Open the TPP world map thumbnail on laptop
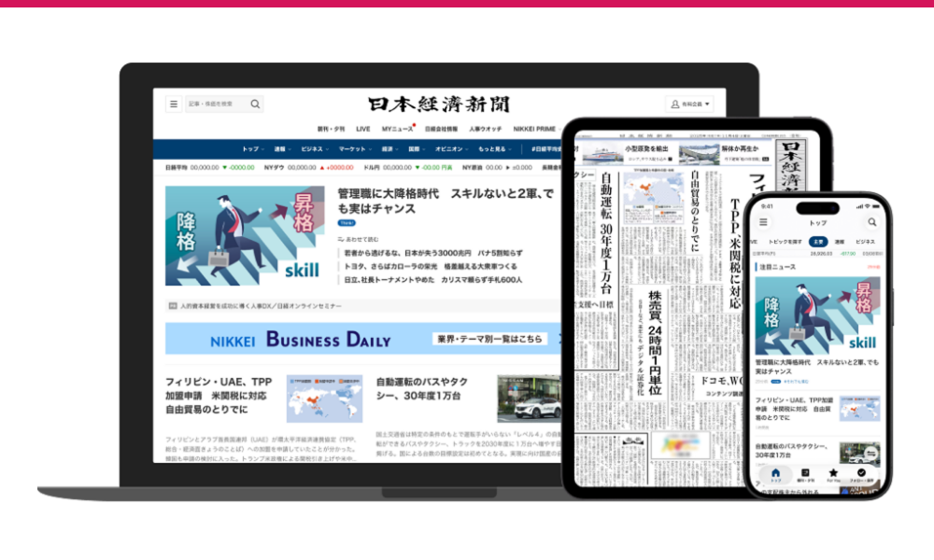This screenshot has height=560, width=934. (x=324, y=399)
